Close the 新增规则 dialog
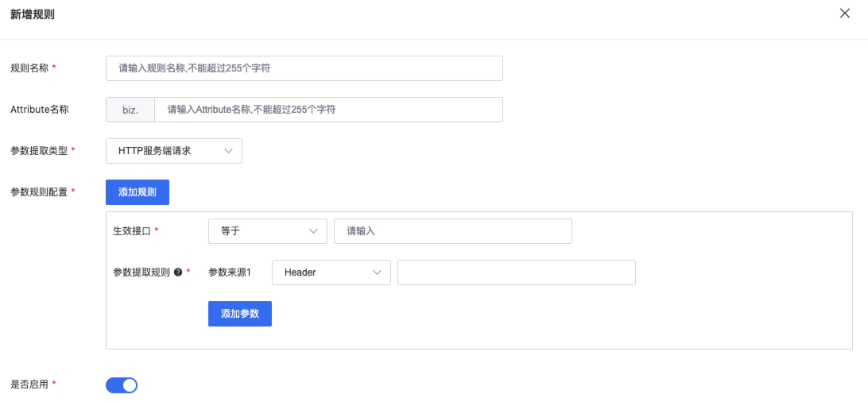This screenshot has width=868, height=402. pos(845,14)
